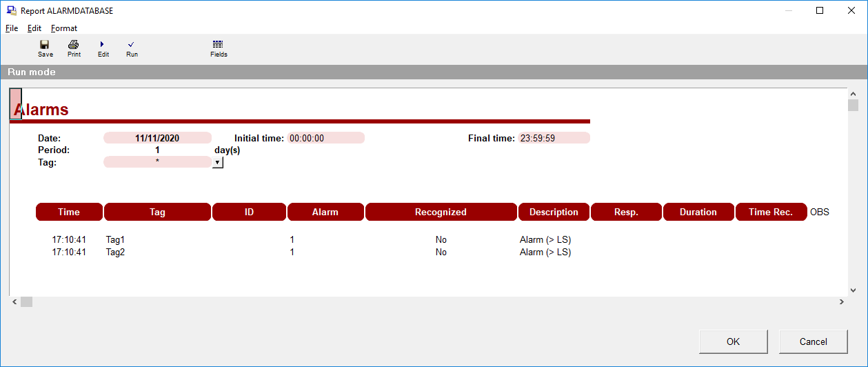Click the Final time field 23:59:59
This screenshot has width=868, height=367.
(x=554, y=138)
